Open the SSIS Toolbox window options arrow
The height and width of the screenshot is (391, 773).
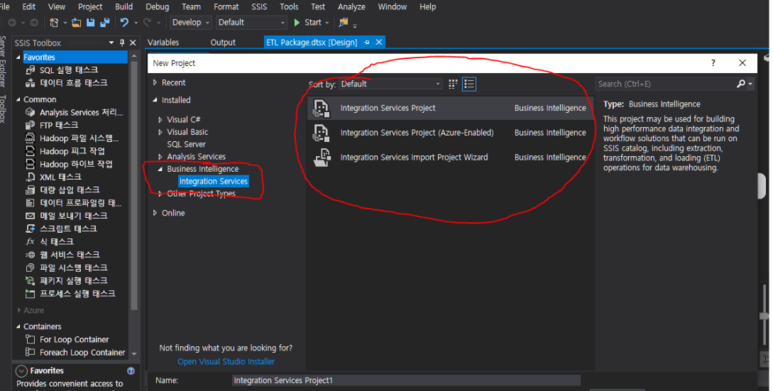click(x=111, y=43)
